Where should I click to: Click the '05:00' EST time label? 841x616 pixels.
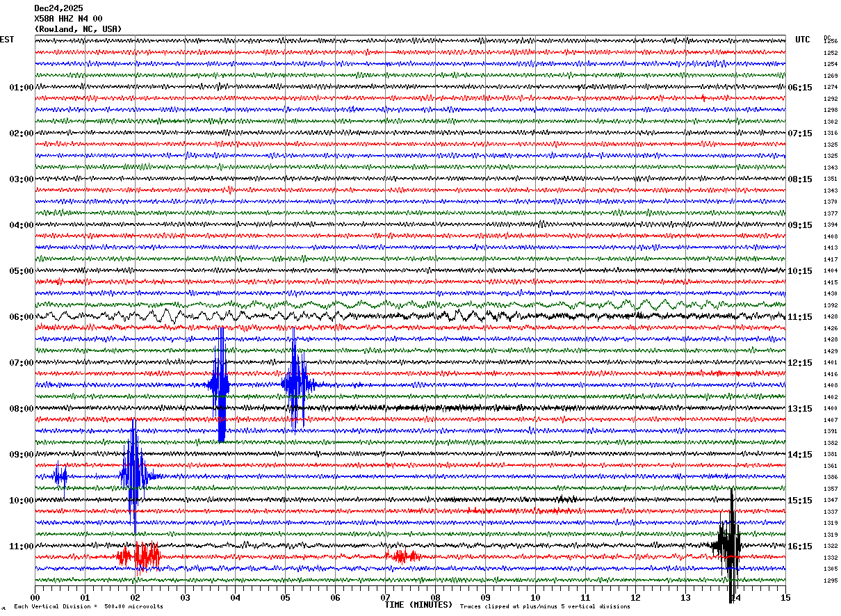coord(22,271)
